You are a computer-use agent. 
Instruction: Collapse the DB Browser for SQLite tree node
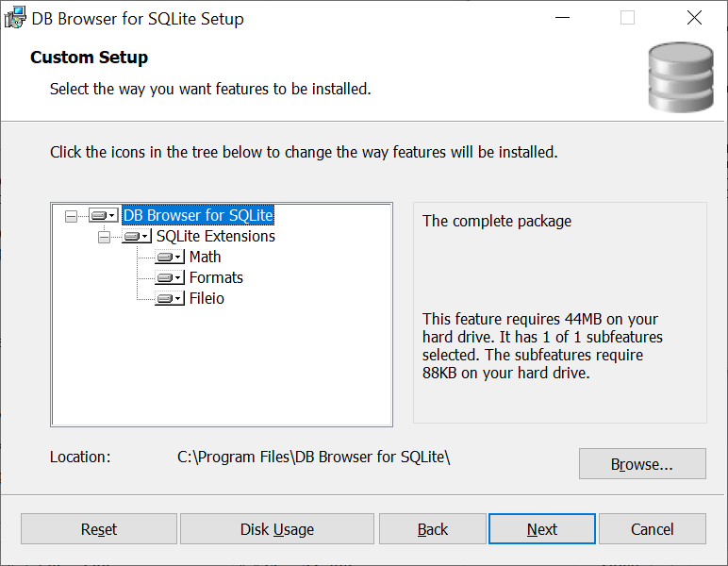coord(71,216)
